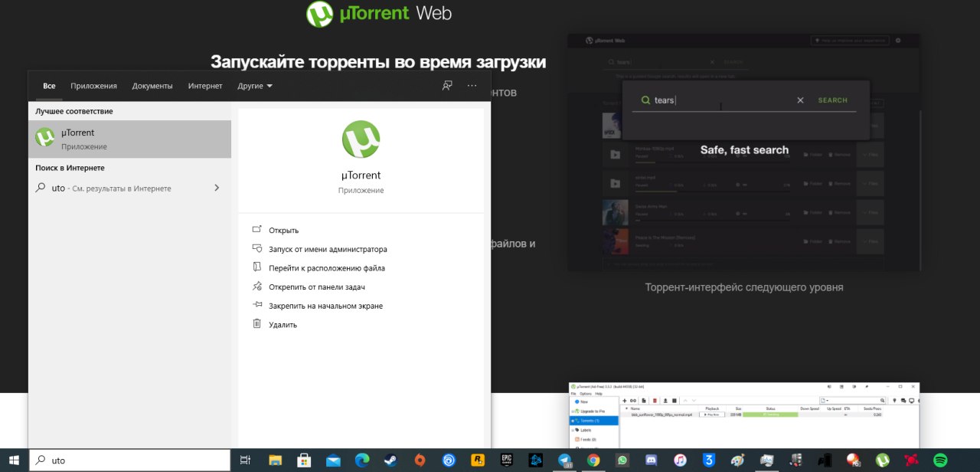Launch iTunes from the taskbar

click(x=681, y=461)
